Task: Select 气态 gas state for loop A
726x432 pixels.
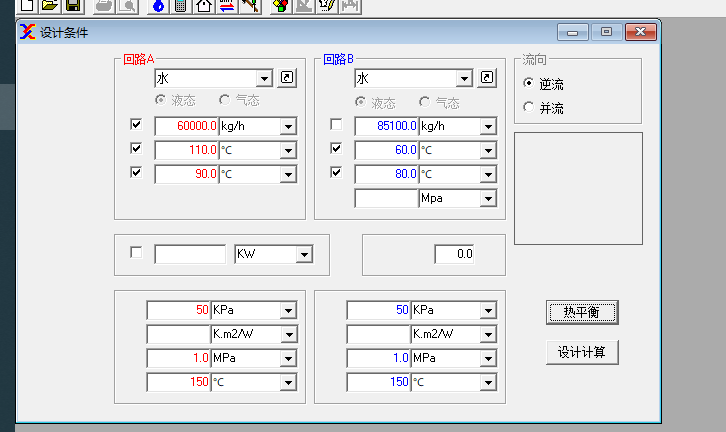Action: tap(225, 100)
